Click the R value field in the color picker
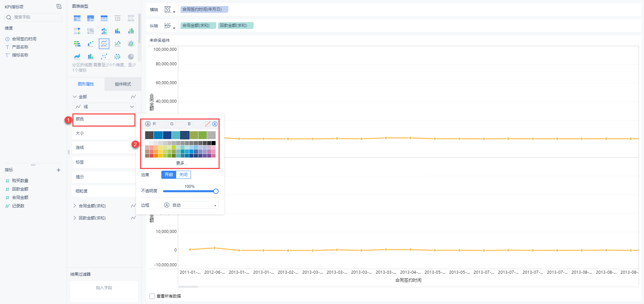 tap(163, 124)
